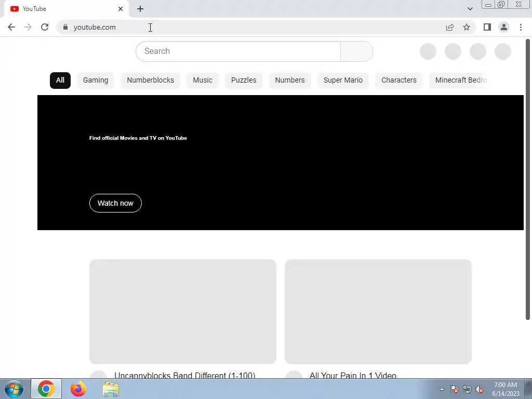
Task: Click the page vertical scrollbar thumb
Action: coord(528,179)
